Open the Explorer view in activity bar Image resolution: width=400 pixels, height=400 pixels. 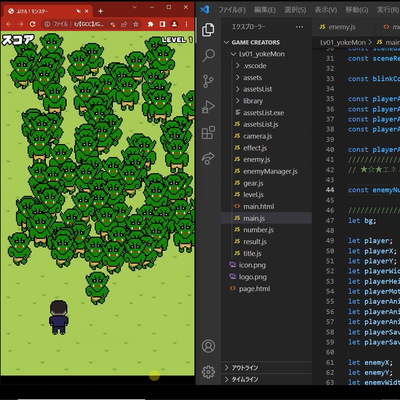click(x=208, y=30)
